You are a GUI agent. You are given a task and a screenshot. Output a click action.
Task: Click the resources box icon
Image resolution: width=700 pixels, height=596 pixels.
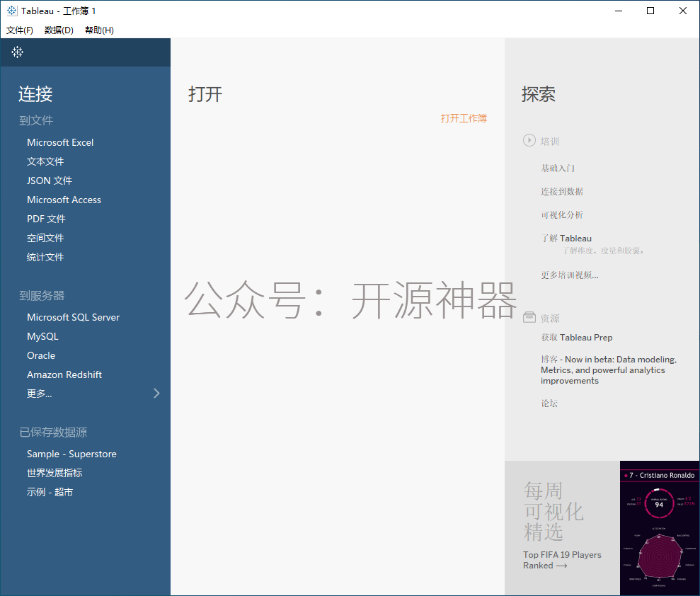pyautogui.click(x=529, y=317)
